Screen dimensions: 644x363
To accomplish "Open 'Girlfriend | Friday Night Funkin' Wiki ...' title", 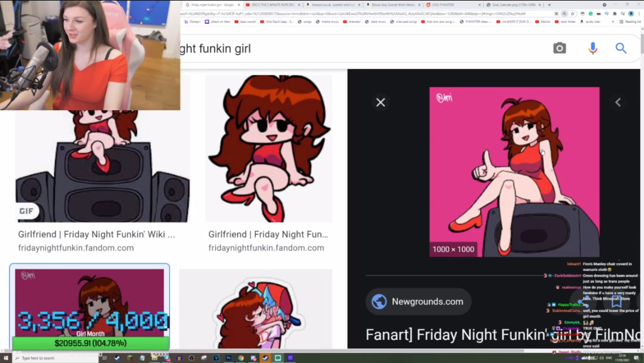I will 97,234.
